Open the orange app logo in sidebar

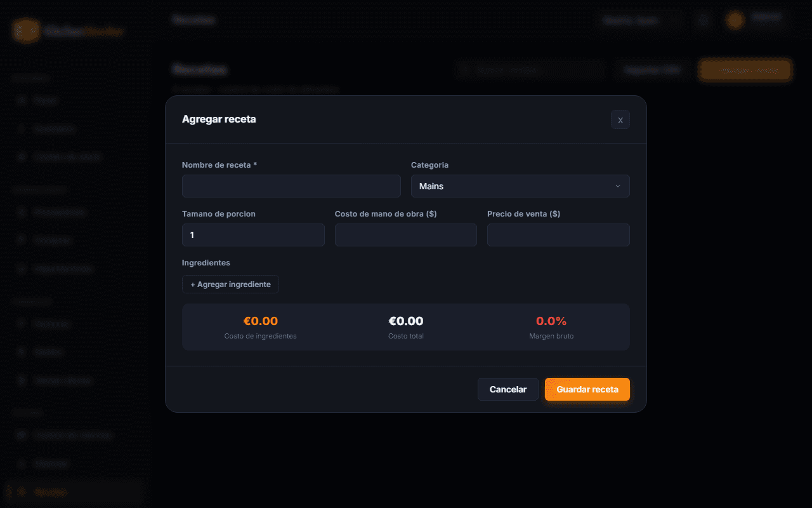[26, 31]
